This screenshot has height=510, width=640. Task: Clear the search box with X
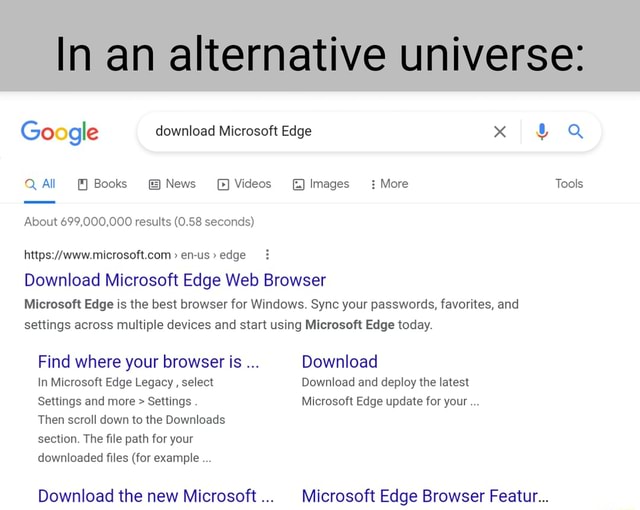pos(500,131)
